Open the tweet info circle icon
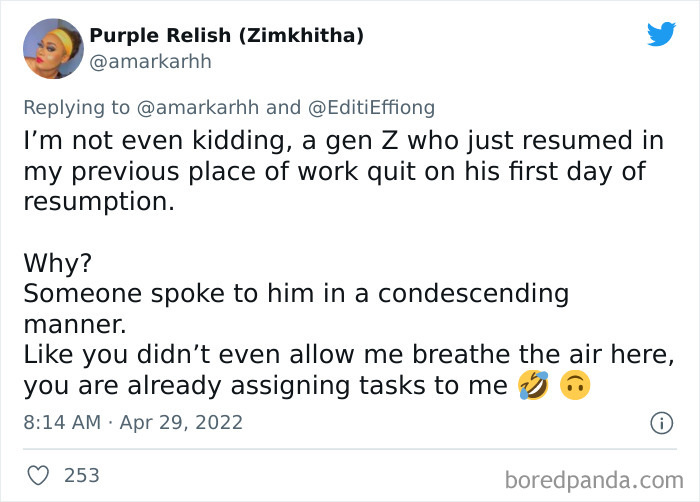Screen dimensions: 700x502 click(661, 423)
